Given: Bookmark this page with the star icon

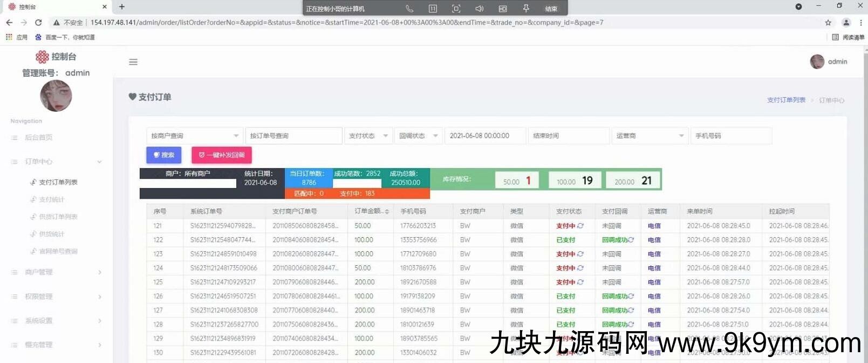Looking at the screenshot, I should click(x=828, y=22).
